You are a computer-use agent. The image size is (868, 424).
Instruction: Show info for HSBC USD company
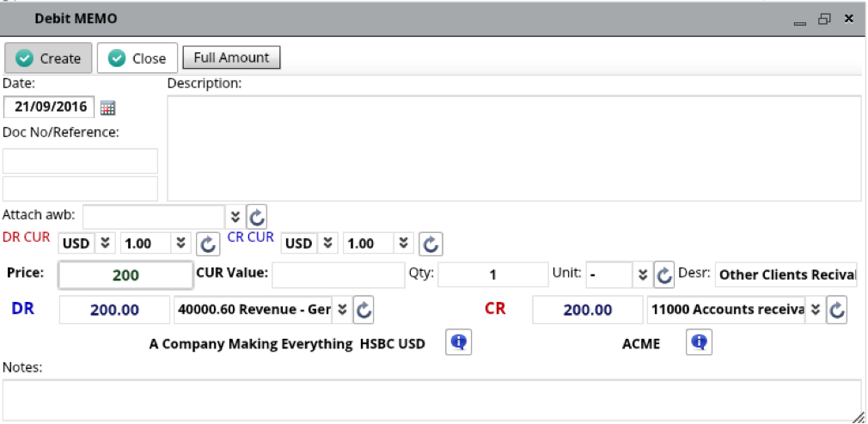(x=459, y=343)
